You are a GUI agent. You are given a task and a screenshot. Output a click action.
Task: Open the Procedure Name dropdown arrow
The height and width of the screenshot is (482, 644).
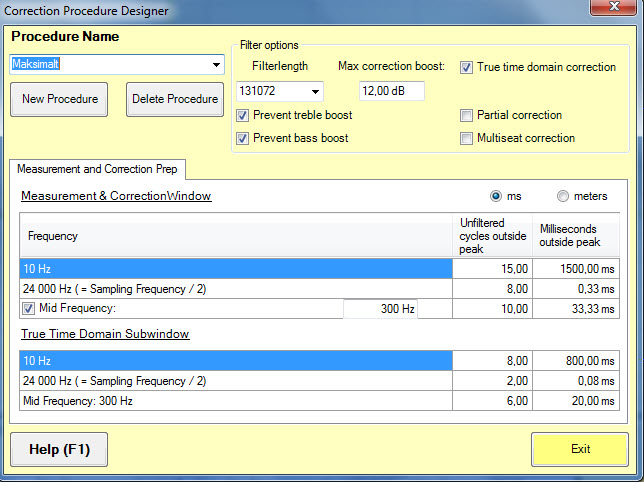click(x=216, y=65)
